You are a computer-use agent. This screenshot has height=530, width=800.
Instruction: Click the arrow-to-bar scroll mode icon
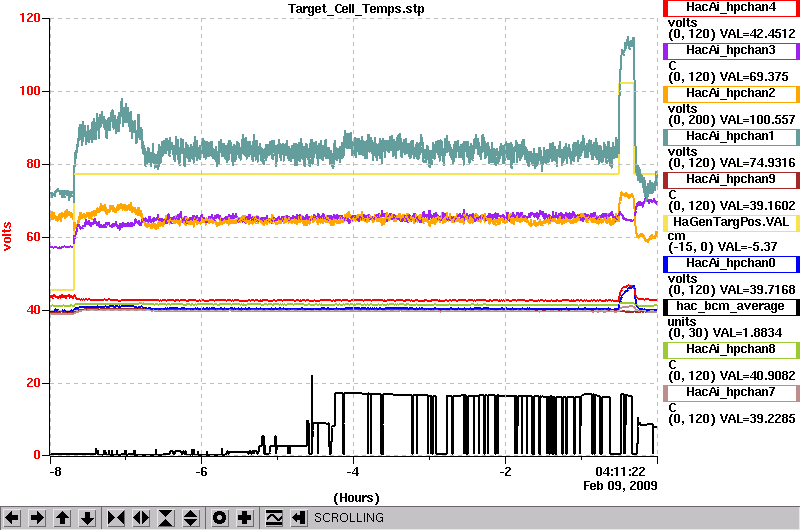[298, 518]
